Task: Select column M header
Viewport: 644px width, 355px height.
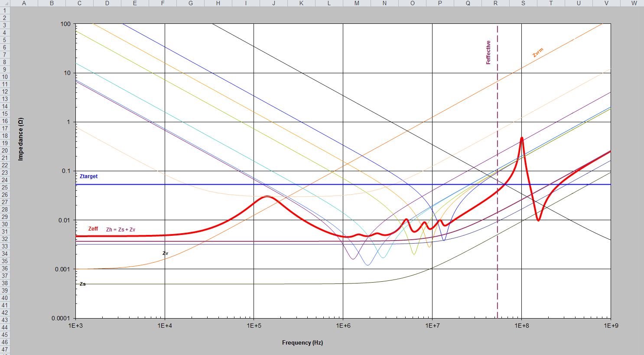Action: [357, 3]
